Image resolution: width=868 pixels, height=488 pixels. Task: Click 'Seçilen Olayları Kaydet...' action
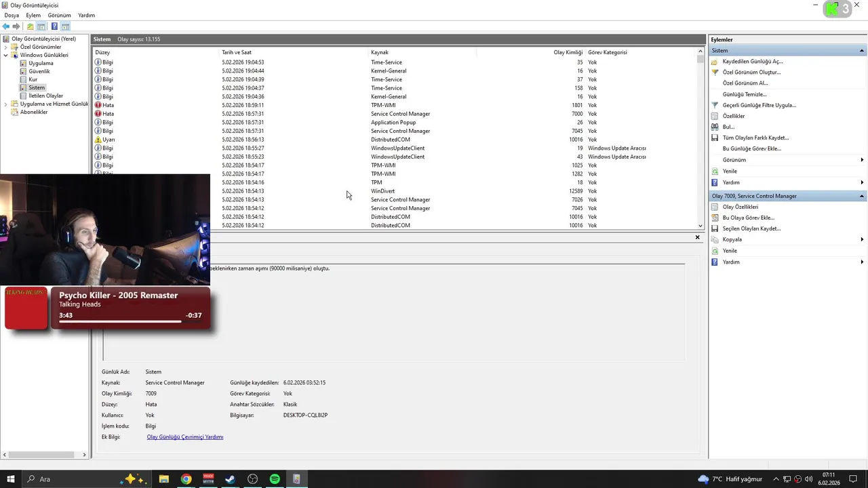751,228
